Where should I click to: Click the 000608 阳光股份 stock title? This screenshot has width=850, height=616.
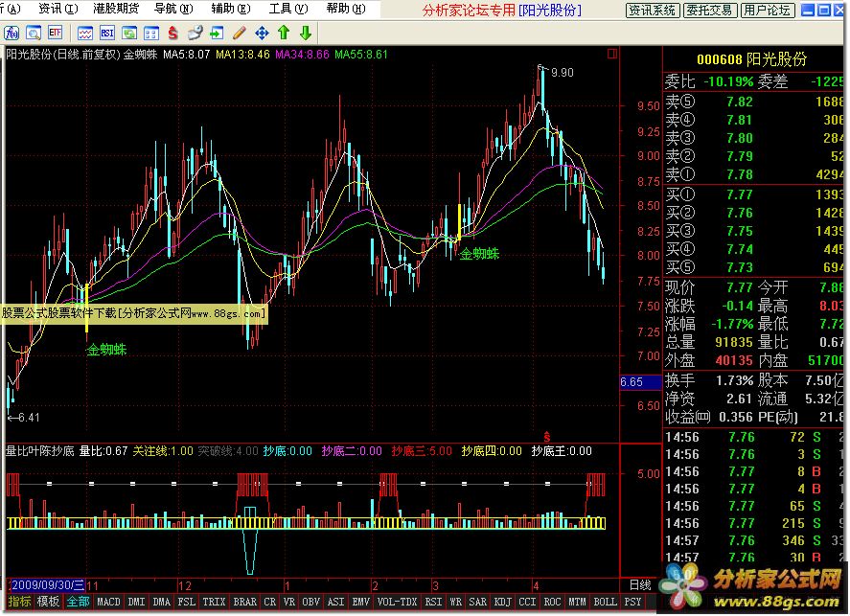pyautogui.click(x=751, y=59)
